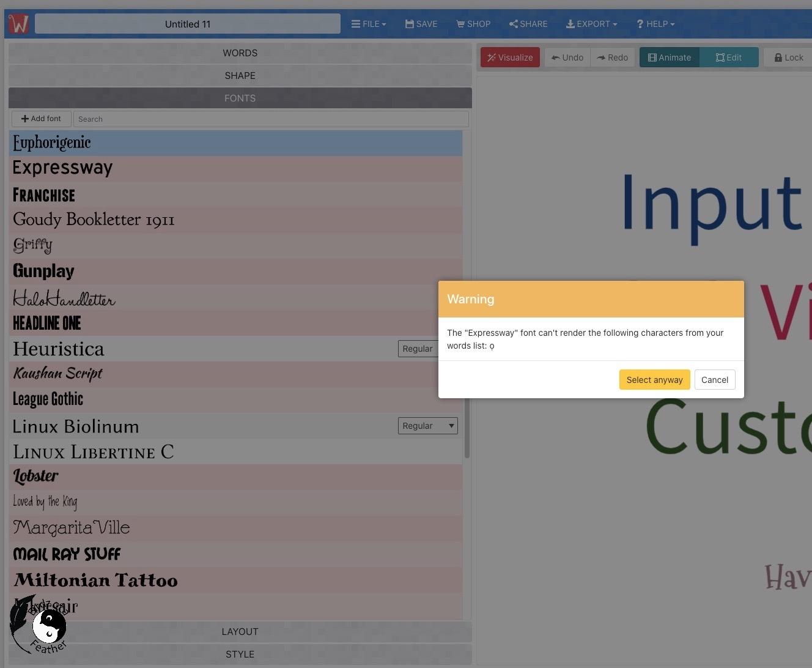812x668 pixels.
Task: Select the Linux Libertine C font
Action: [x=235, y=451]
